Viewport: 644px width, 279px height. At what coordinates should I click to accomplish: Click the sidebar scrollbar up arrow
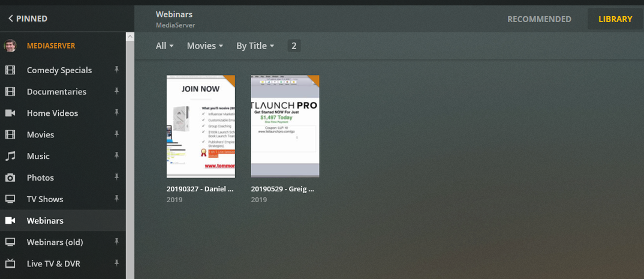pos(130,37)
